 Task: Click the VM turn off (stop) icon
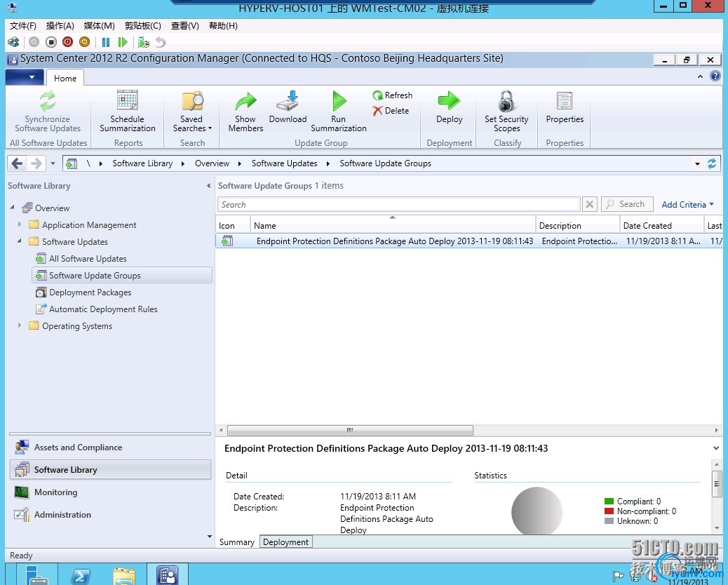pos(51,42)
